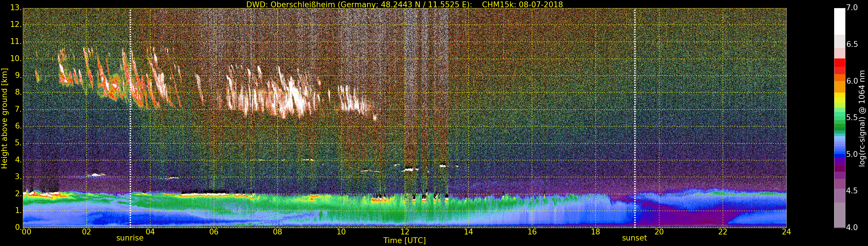Screen dimensions: 868x246
Task: Pick the red band in the colorbar
Action: tap(839, 63)
